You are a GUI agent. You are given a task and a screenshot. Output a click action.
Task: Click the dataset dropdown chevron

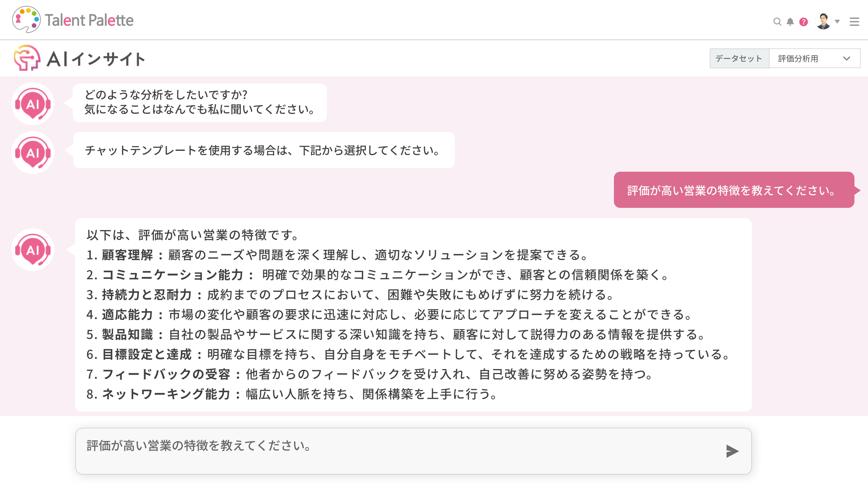(846, 59)
